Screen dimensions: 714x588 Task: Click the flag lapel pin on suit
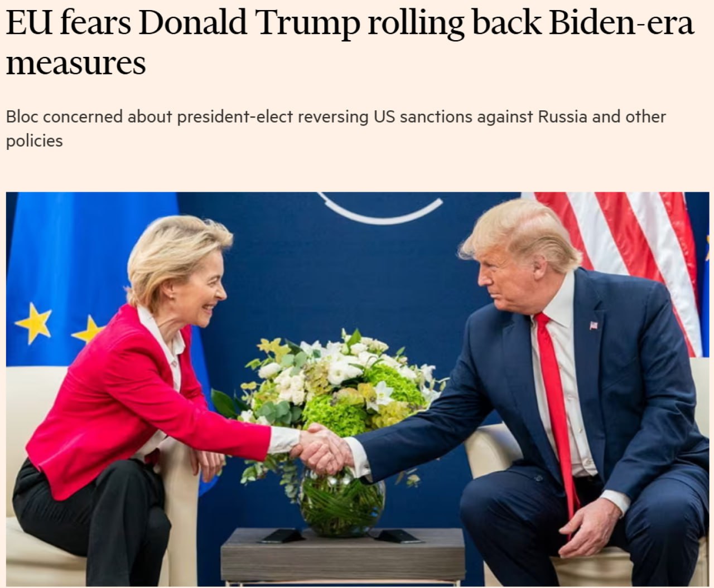594,325
